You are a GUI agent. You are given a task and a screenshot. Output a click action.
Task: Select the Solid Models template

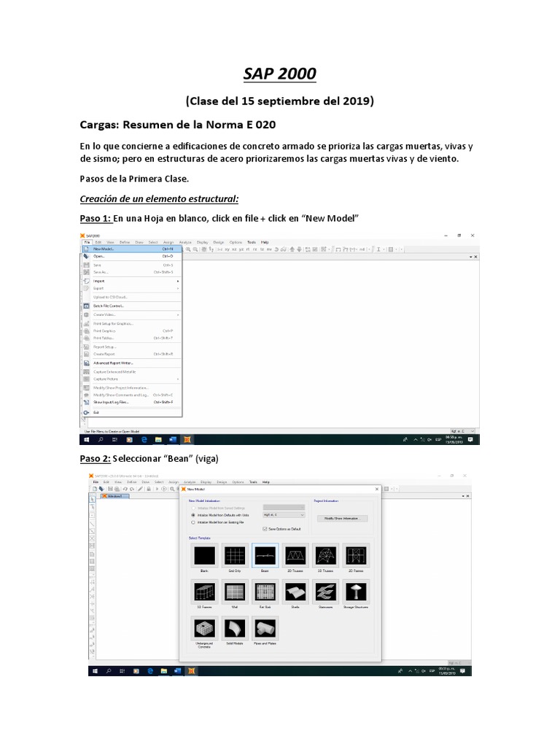tap(235, 628)
